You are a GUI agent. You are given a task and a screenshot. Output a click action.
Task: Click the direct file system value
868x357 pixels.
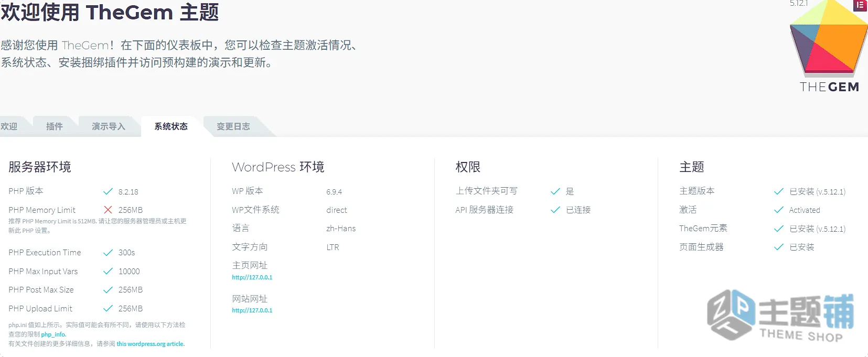[x=337, y=210]
